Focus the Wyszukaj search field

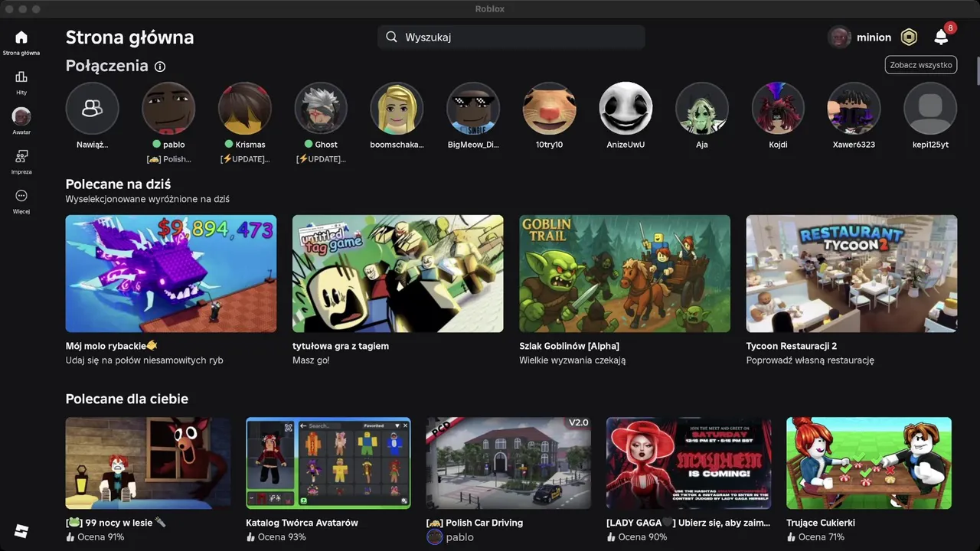(x=511, y=37)
